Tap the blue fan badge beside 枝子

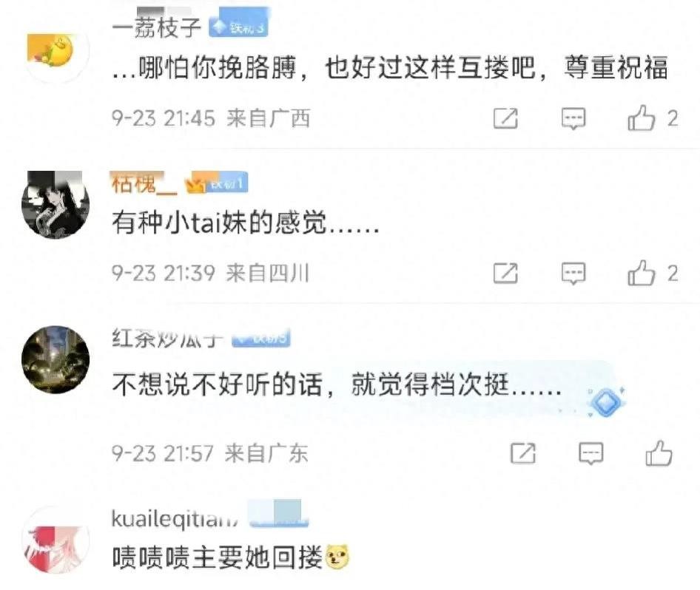pyautogui.click(x=238, y=27)
